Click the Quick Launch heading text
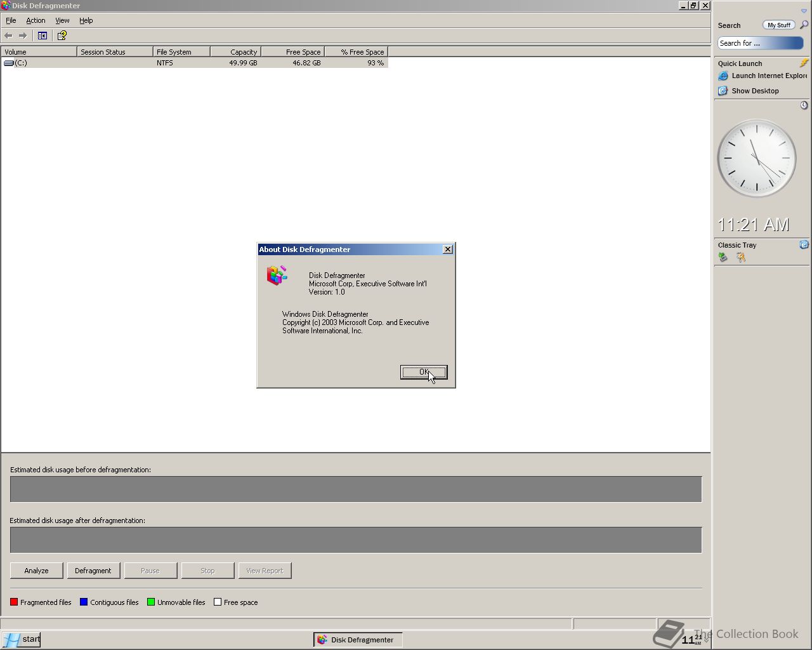The width and height of the screenshot is (812, 650). tap(740, 63)
